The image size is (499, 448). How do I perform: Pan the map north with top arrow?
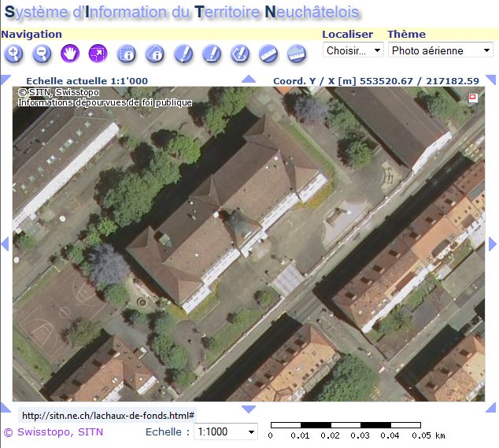click(249, 79)
